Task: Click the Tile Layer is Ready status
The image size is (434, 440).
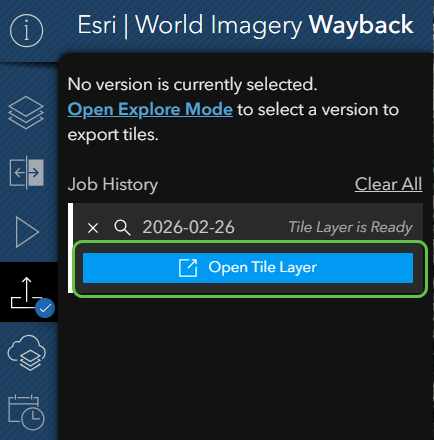Action: (x=350, y=227)
